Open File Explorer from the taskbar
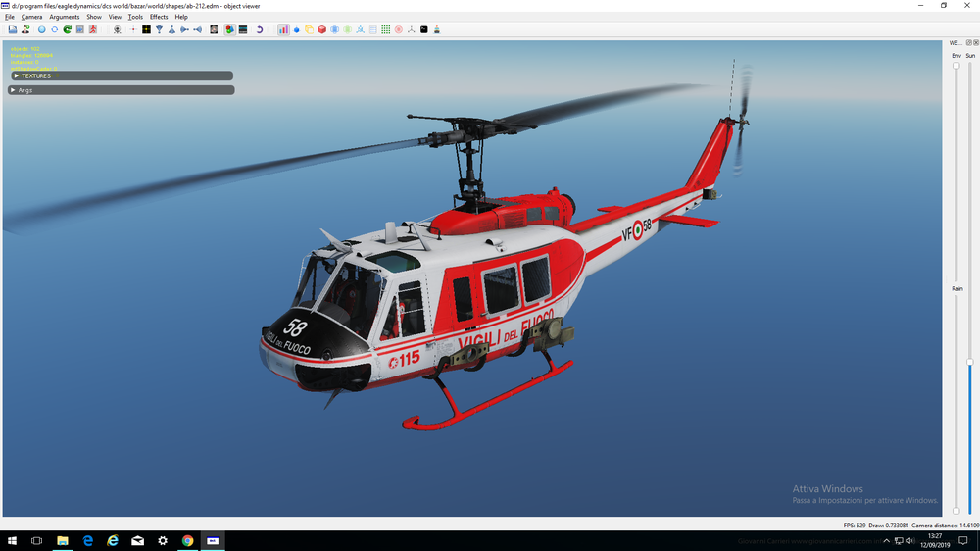Screen dimensions: 980x551 pyautogui.click(x=63, y=541)
